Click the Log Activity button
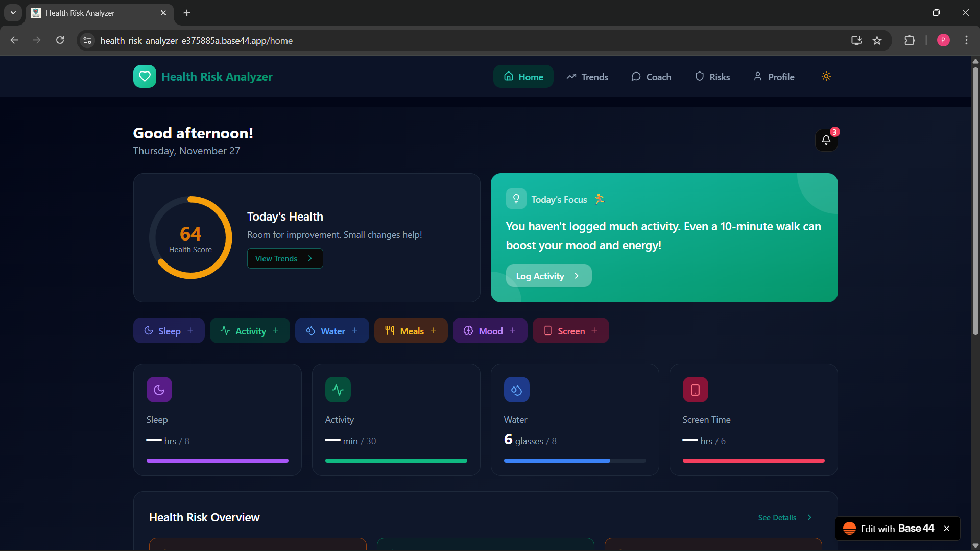 (x=549, y=276)
